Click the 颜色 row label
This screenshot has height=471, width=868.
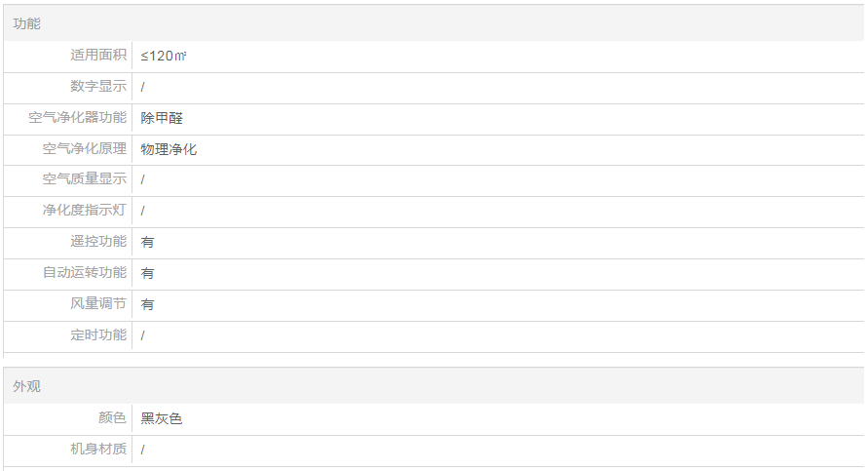pos(112,418)
